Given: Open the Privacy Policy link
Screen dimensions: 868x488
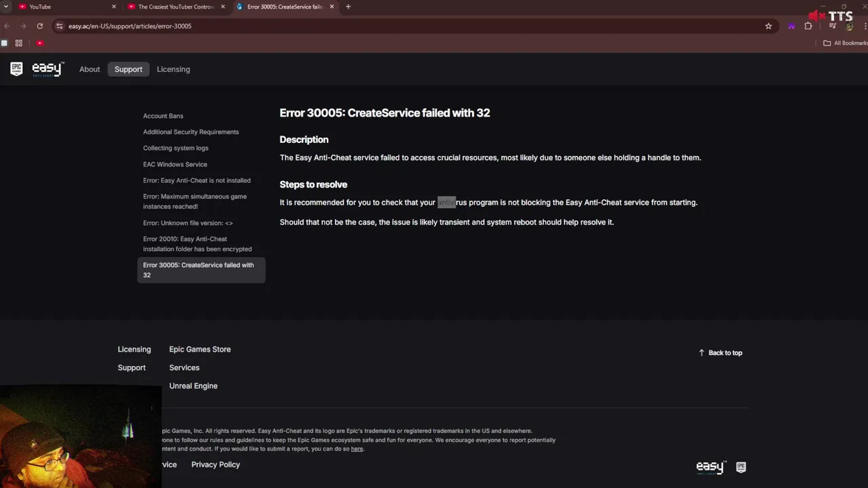Looking at the screenshot, I should pyautogui.click(x=216, y=464).
